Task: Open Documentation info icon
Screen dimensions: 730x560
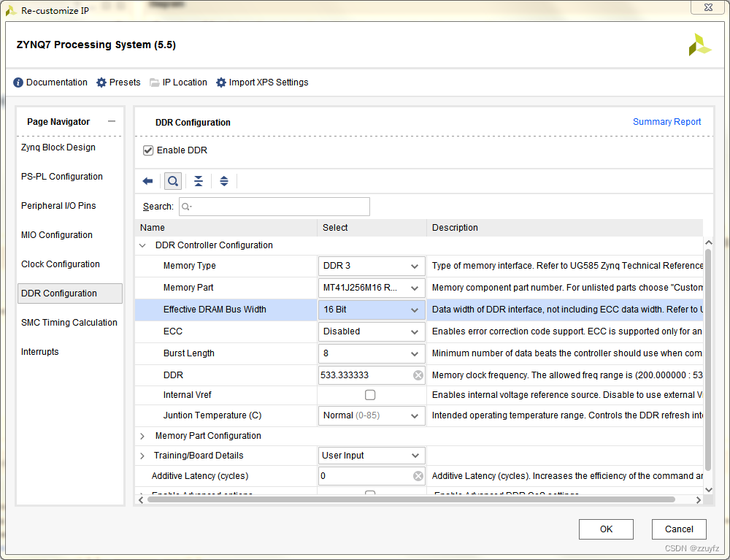Action: pos(18,83)
